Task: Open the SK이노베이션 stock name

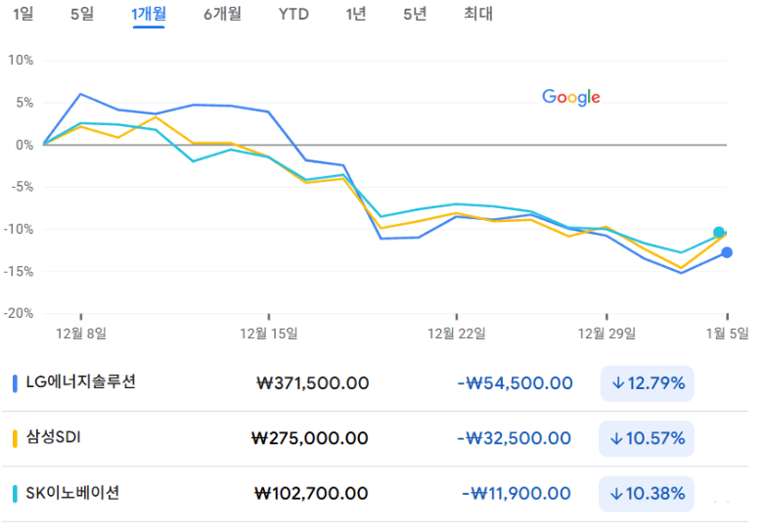Action: click(x=72, y=494)
